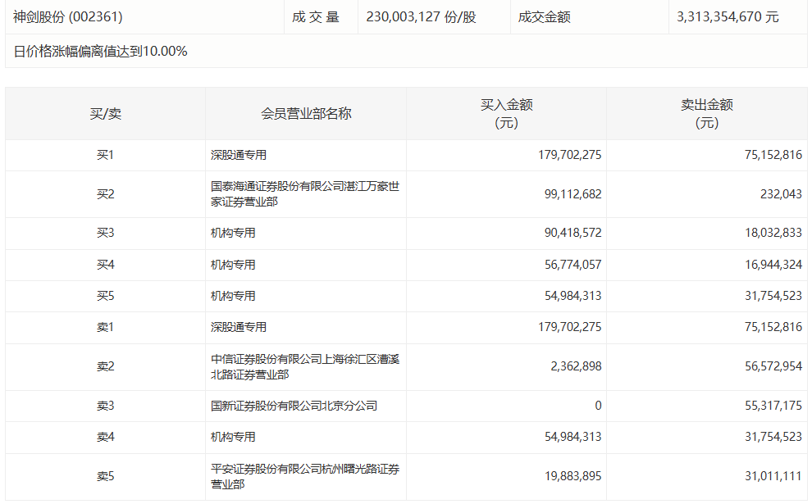The width and height of the screenshot is (812, 504).
Task: Open the 国新证券 北京分公司 entry
Action: tap(294, 406)
